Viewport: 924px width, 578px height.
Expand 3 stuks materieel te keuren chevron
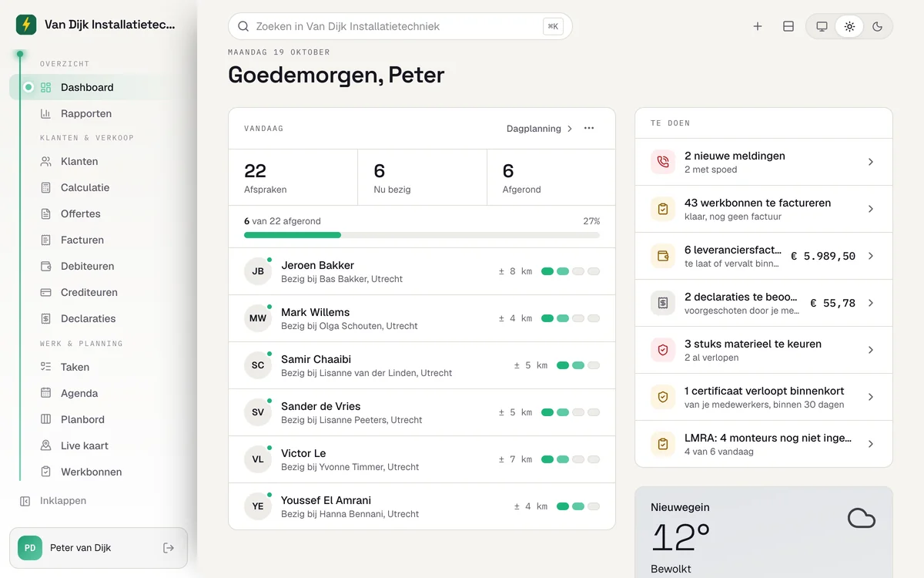[x=871, y=350]
